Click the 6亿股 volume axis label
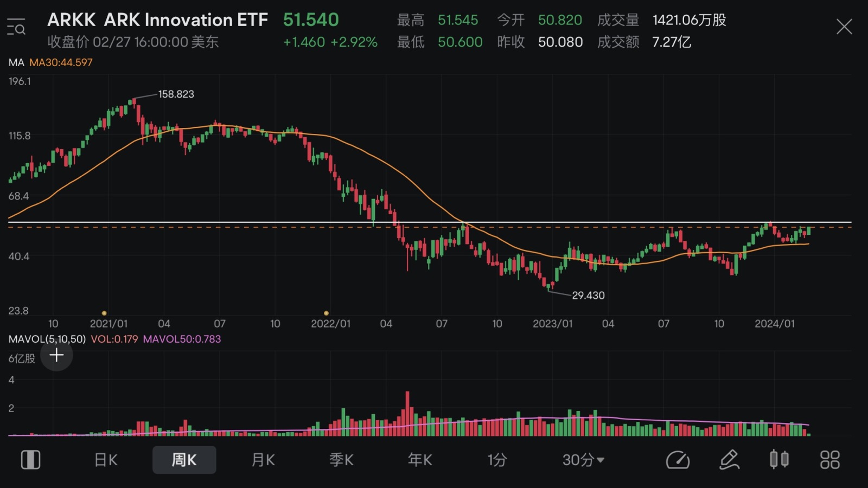This screenshot has height=488, width=868. pos(22,358)
